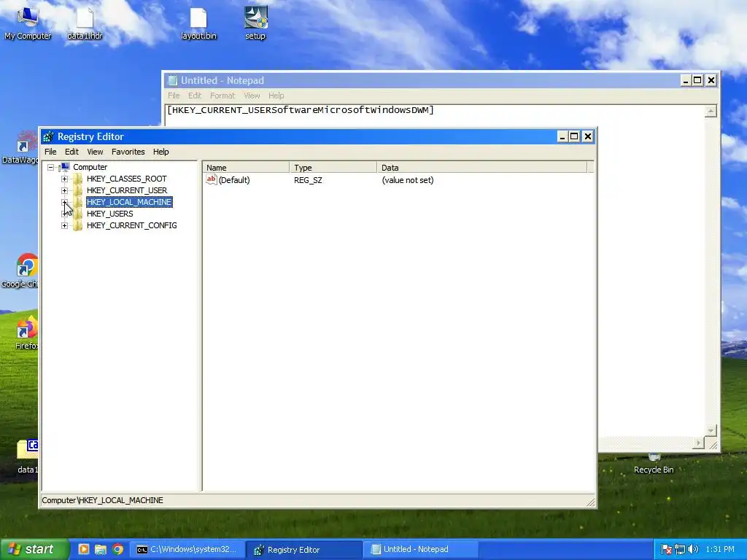Screen dimensions: 747x560
Task: Maximize the Registry Editor window
Action: click(x=575, y=136)
